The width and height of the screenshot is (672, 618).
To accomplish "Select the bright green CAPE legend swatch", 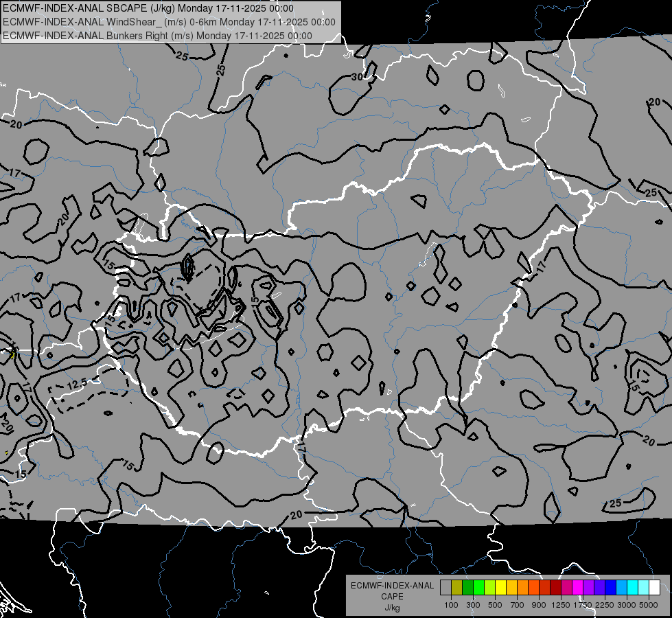I will click(478, 587).
